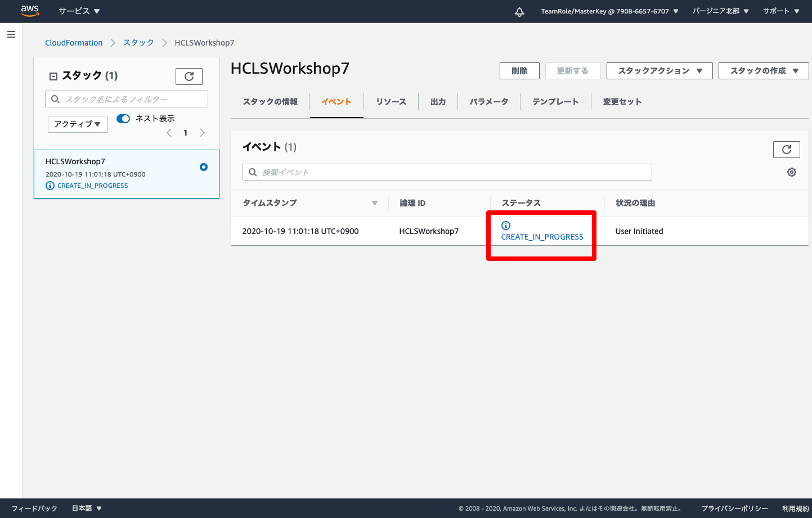Screen dimensions: 812x518
Task: Click the 論理 ID column header
Action: 412,203
